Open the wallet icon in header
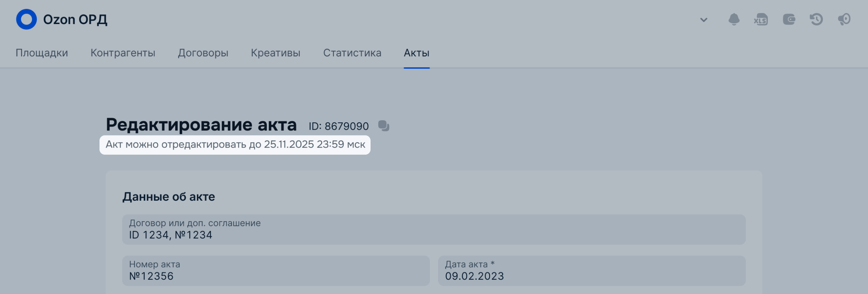Image resolution: width=868 pixels, height=294 pixels. tap(789, 19)
